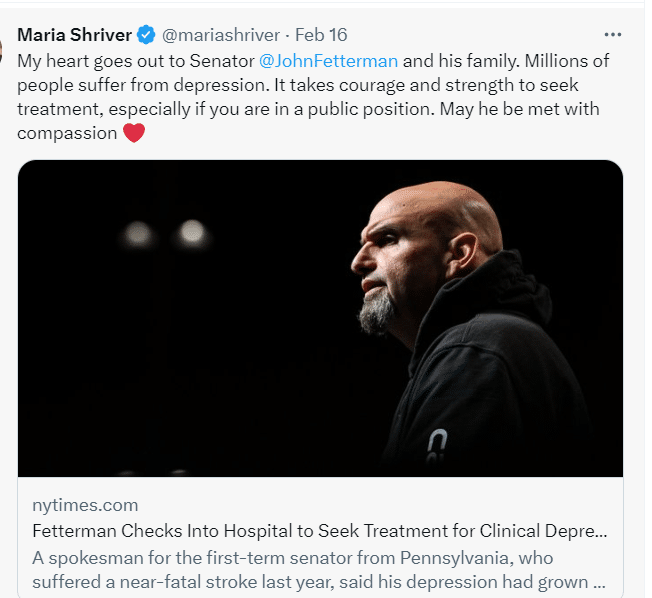The image size is (652, 598).
Task: Open the Fetterman Checks Into Hospital headline
Action: coord(319,530)
